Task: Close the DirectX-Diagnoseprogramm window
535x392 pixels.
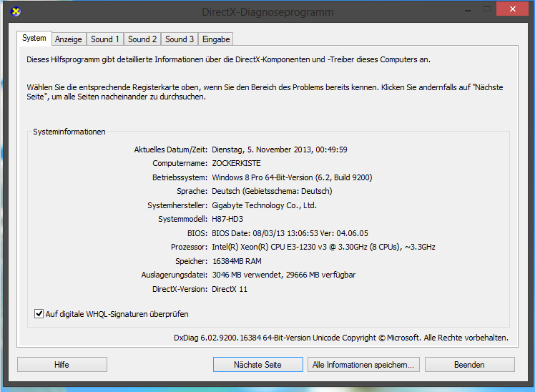Action: tap(513, 9)
